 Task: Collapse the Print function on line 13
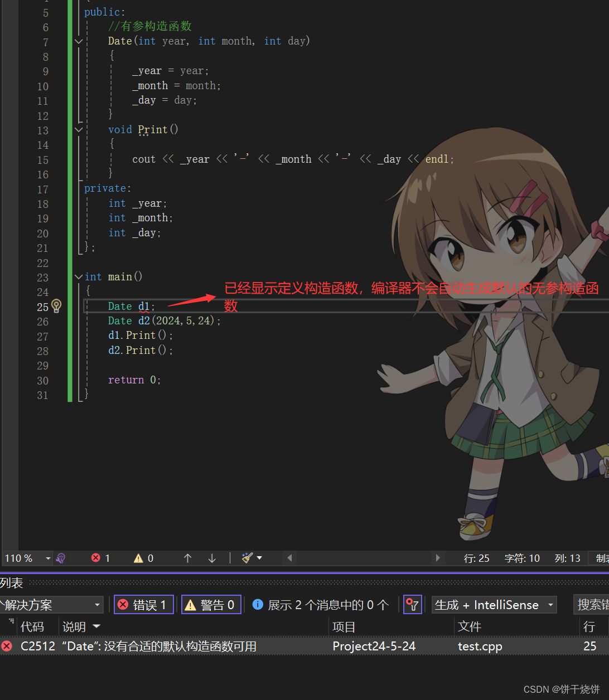[x=79, y=130]
